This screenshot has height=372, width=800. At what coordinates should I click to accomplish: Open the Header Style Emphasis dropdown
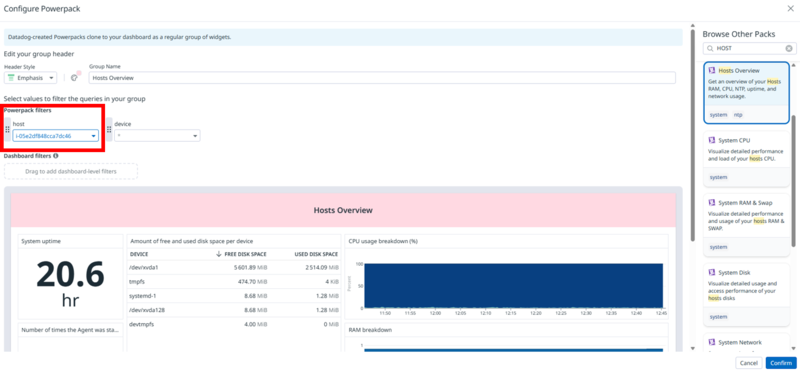(31, 78)
